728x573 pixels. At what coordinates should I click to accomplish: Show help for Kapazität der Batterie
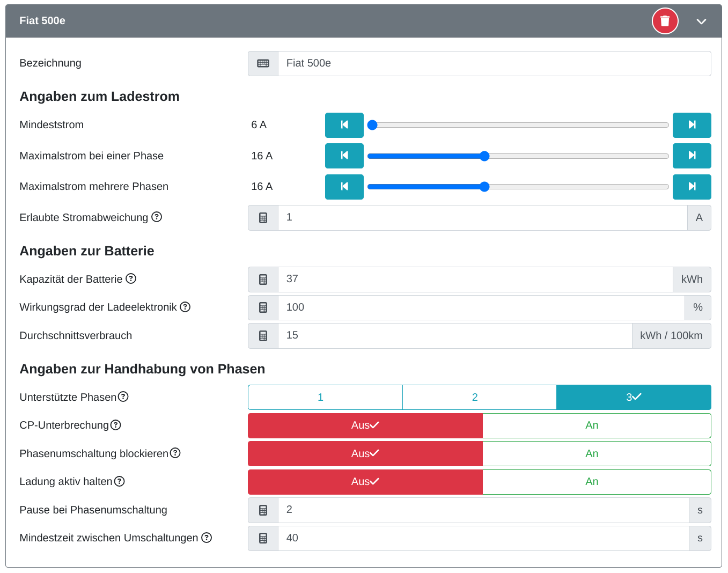[x=131, y=278]
